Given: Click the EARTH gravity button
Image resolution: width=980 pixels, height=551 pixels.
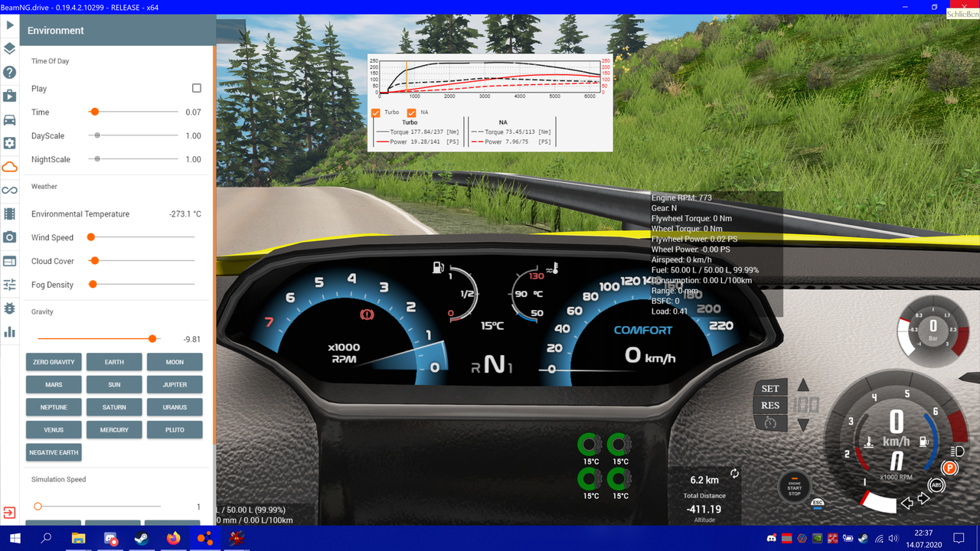Looking at the screenshot, I should [x=114, y=362].
